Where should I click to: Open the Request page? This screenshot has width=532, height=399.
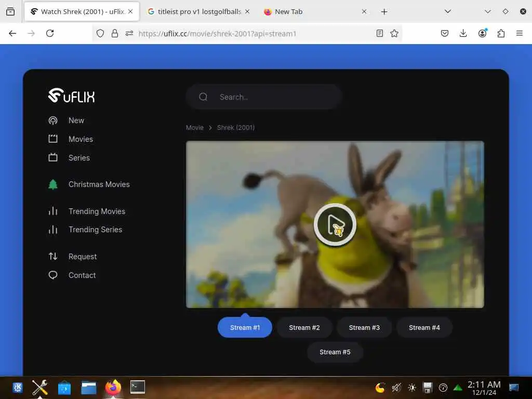click(83, 257)
